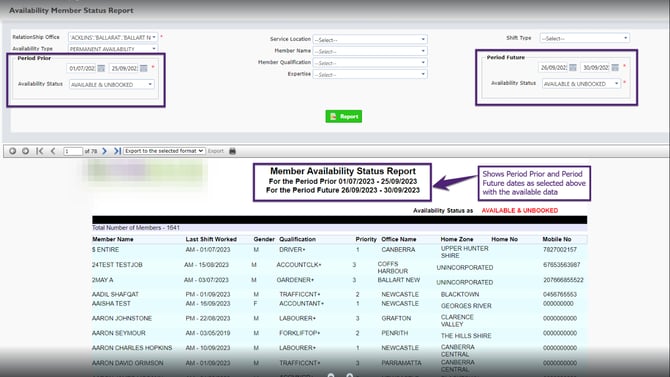Go to previous report page
Viewport: 670px width, 377px height.
(x=53, y=151)
